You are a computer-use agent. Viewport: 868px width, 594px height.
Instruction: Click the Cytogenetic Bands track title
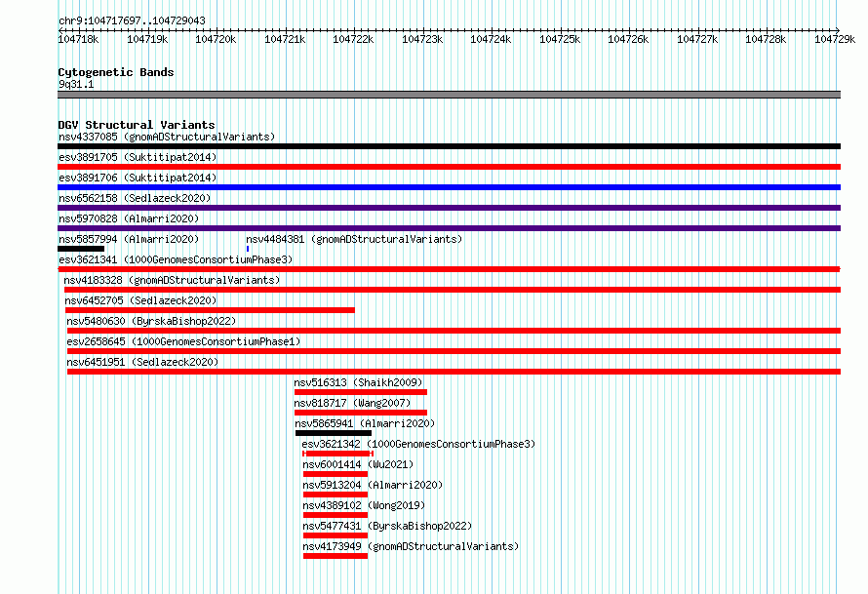(116, 72)
